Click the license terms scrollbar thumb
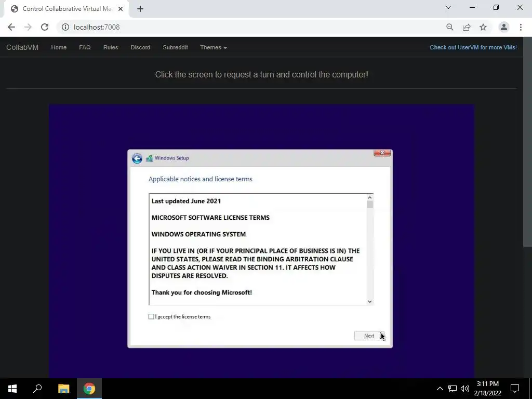The width and height of the screenshot is (532, 399). coord(370,204)
